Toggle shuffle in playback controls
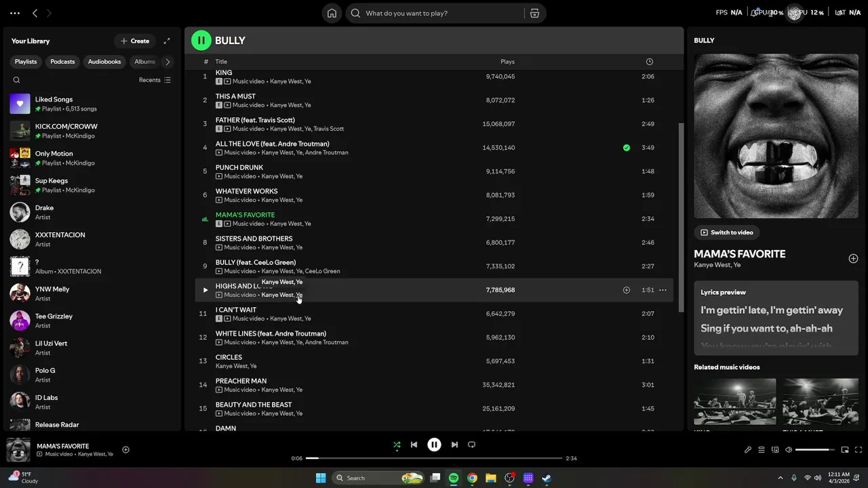 [x=397, y=445]
